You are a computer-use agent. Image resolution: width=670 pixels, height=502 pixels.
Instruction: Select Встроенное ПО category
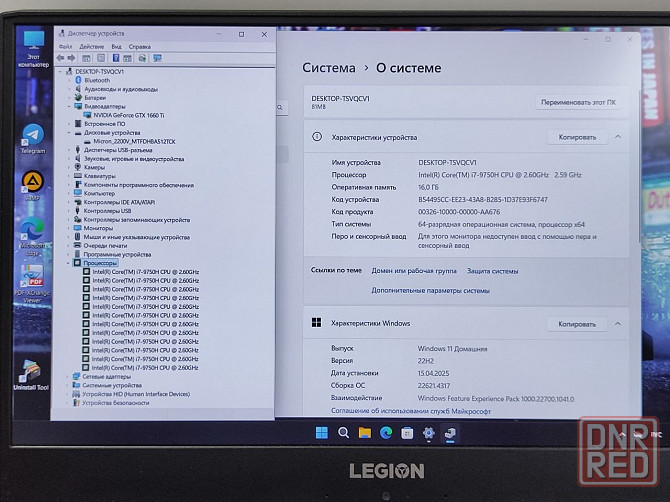point(104,124)
